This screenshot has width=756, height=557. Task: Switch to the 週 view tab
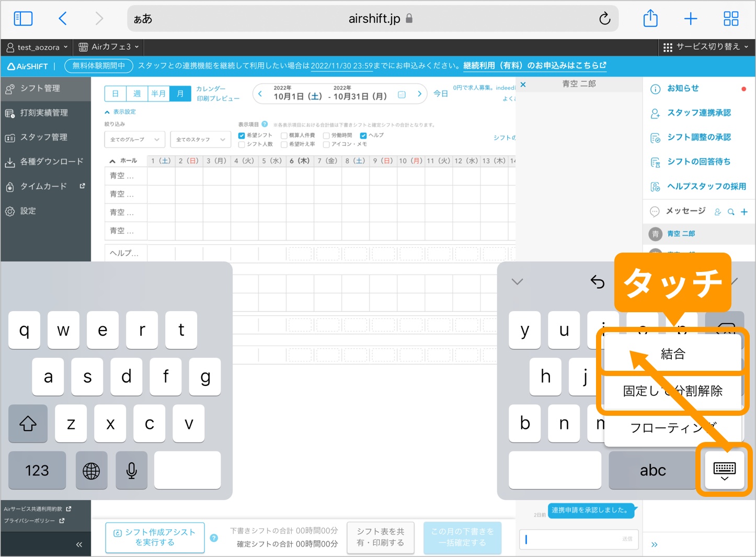[137, 93]
